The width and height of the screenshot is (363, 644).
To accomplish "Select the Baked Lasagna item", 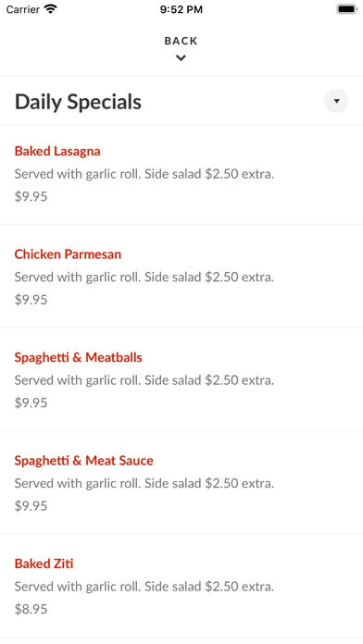I will coord(181,175).
